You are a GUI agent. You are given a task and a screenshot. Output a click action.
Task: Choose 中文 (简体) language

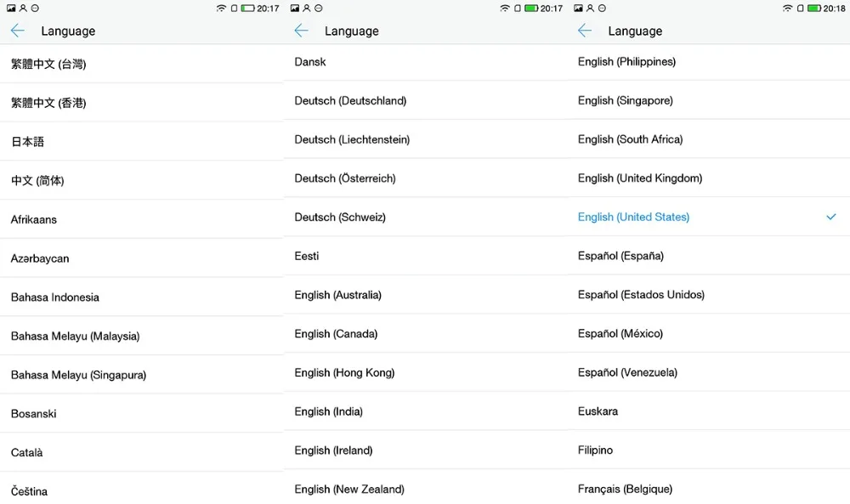pos(141,180)
